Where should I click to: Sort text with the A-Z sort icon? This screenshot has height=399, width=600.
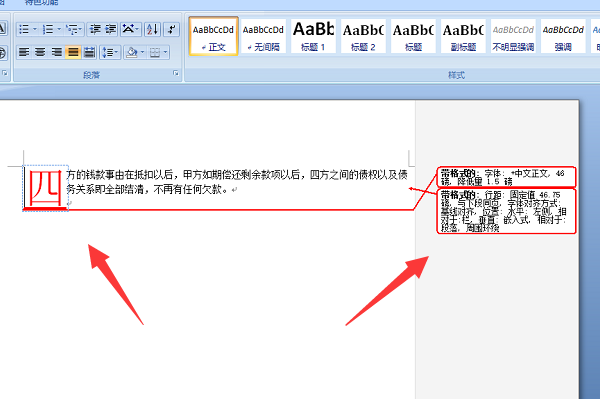coord(152,29)
